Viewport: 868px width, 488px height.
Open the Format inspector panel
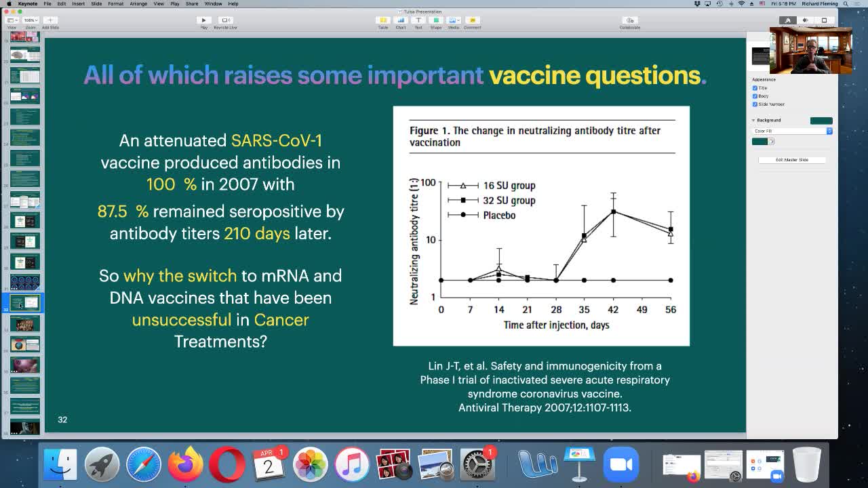(787, 20)
